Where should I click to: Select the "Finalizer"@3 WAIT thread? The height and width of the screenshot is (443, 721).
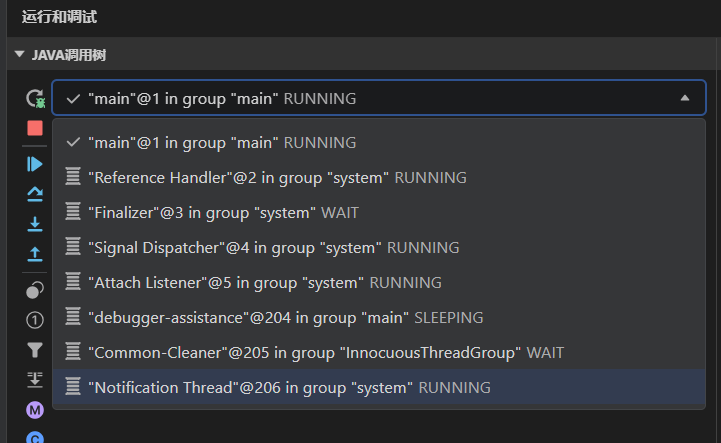pyautogui.click(x=379, y=213)
